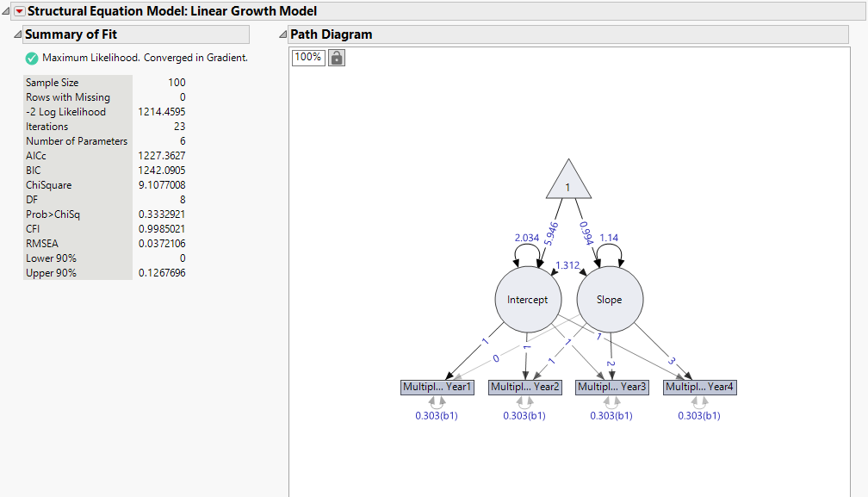Click the residual variance arrow under Year4

(x=698, y=401)
